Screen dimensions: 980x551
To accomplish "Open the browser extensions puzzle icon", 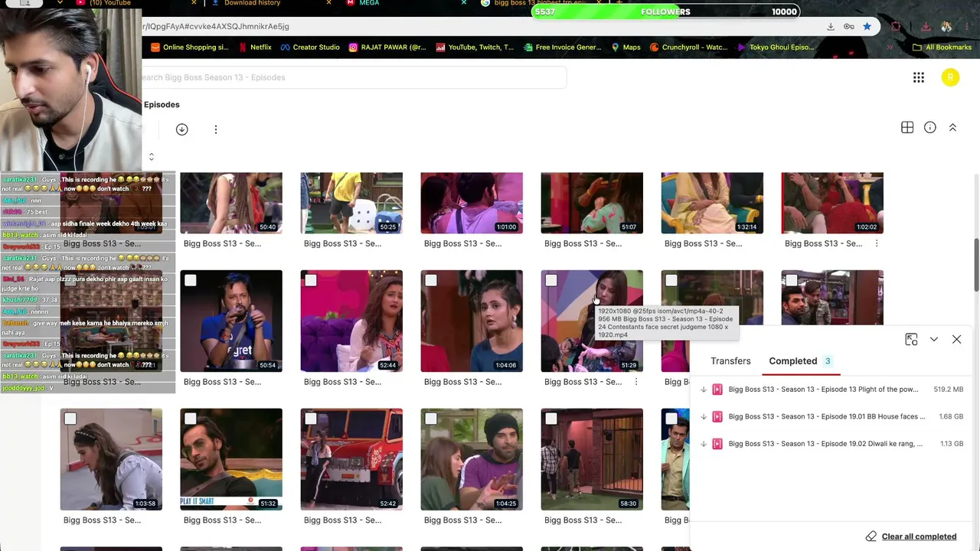I will (x=896, y=27).
